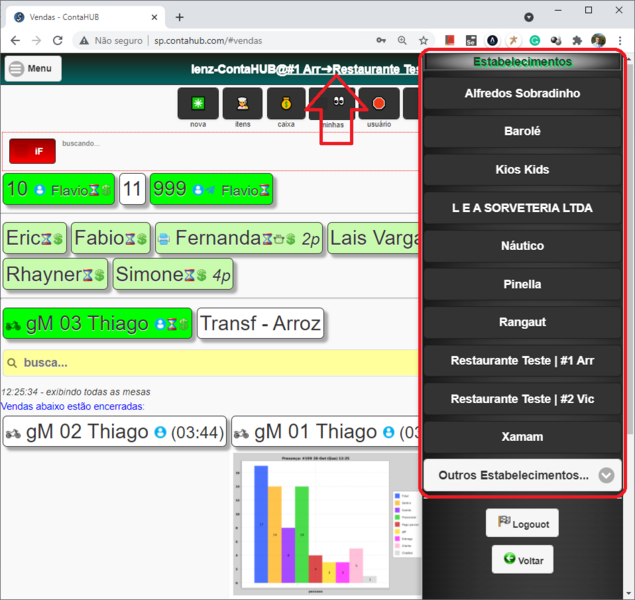Viewport: 635px width, 600px height.
Task: Open Chrome extensions puzzle icon
Action: [577, 40]
